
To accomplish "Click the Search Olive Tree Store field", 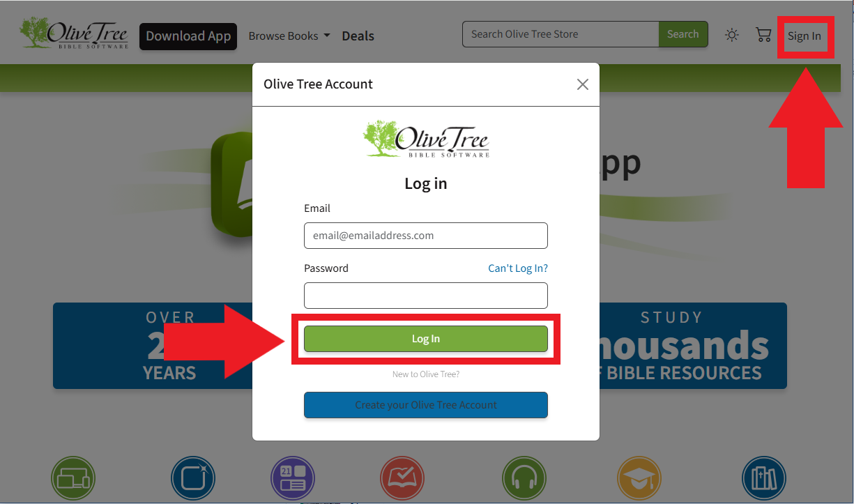I will point(561,34).
